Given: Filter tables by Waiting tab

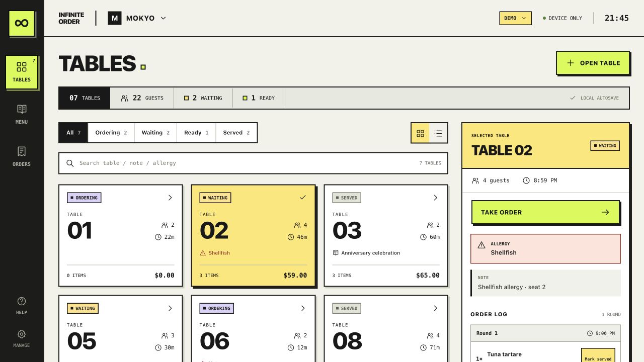Looking at the screenshot, I should point(155,133).
